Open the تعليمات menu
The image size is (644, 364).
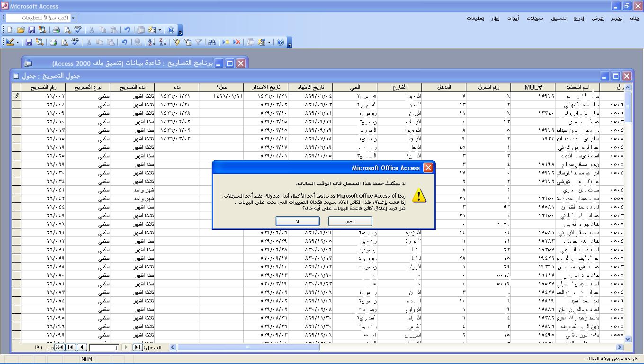pos(475,18)
